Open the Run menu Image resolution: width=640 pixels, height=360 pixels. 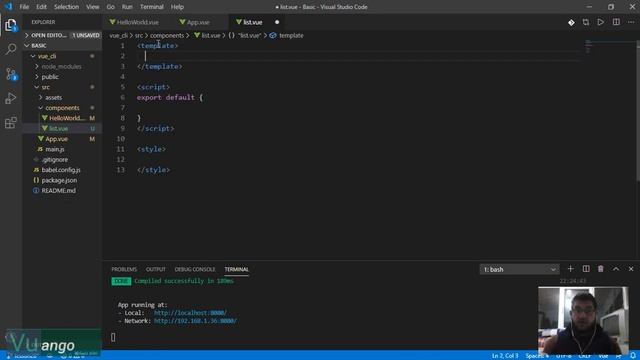pyautogui.click(x=127, y=7)
